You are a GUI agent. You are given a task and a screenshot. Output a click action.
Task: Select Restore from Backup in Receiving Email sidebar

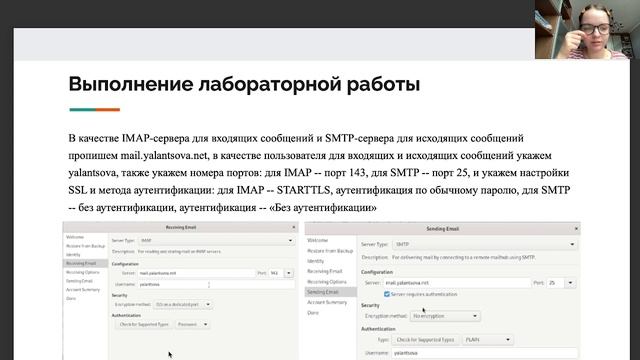[x=85, y=246]
